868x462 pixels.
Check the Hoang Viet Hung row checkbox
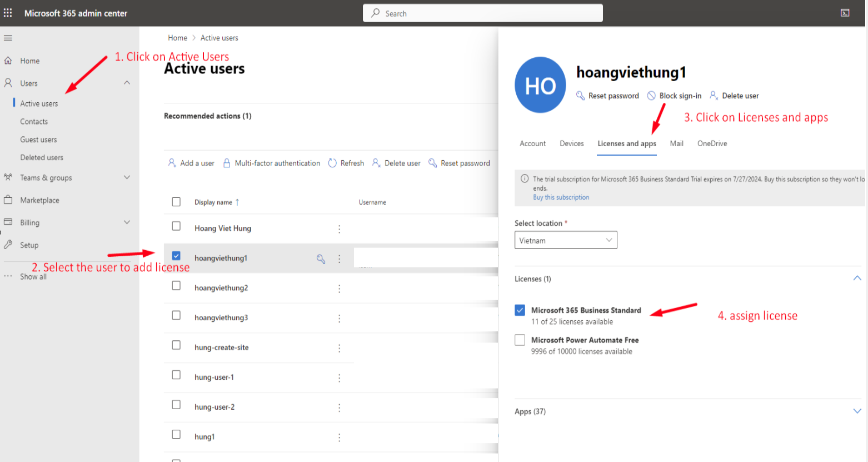(x=176, y=226)
